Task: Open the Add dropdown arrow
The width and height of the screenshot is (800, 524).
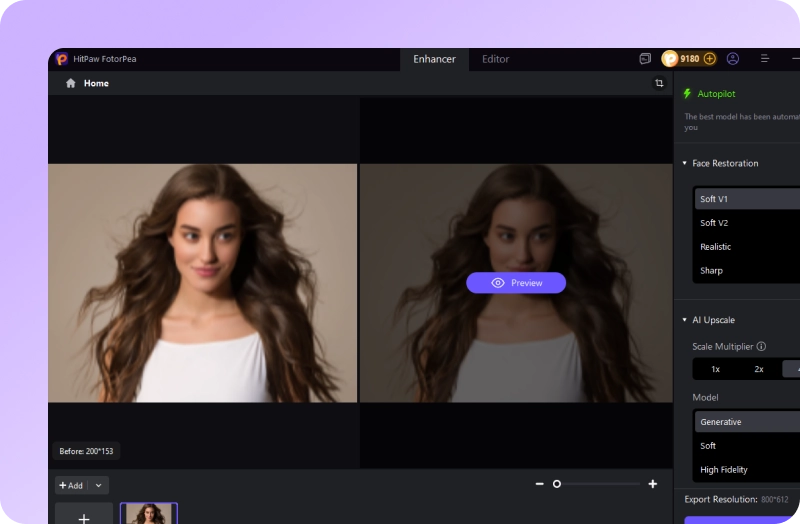Action: click(x=98, y=485)
